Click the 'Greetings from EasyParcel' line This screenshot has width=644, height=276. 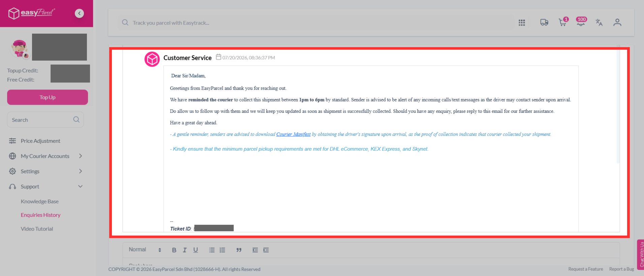(x=228, y=88)
